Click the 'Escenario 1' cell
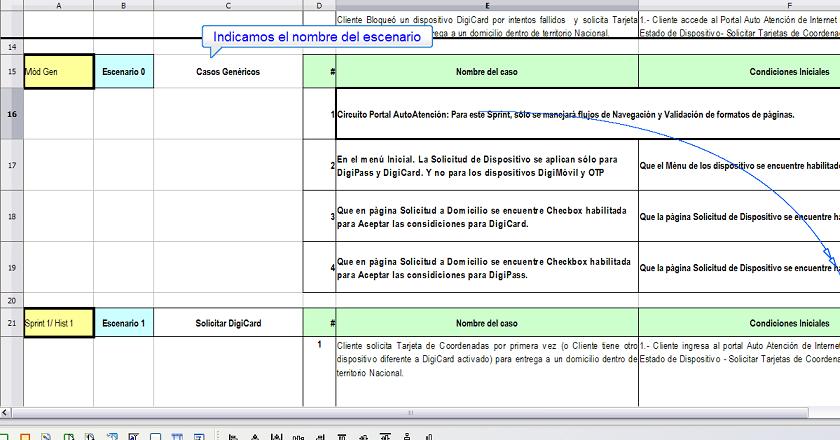Screen dimensions: 840x440 tap(124, 323)
